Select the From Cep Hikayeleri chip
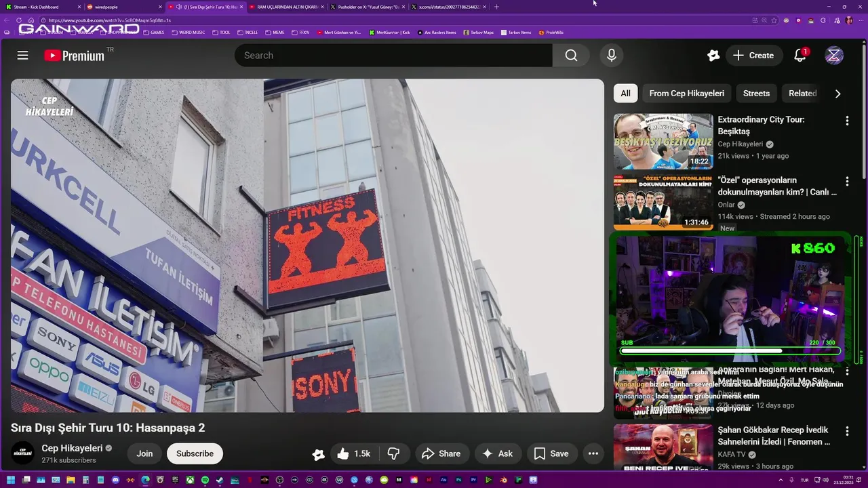 click(686, 94)
